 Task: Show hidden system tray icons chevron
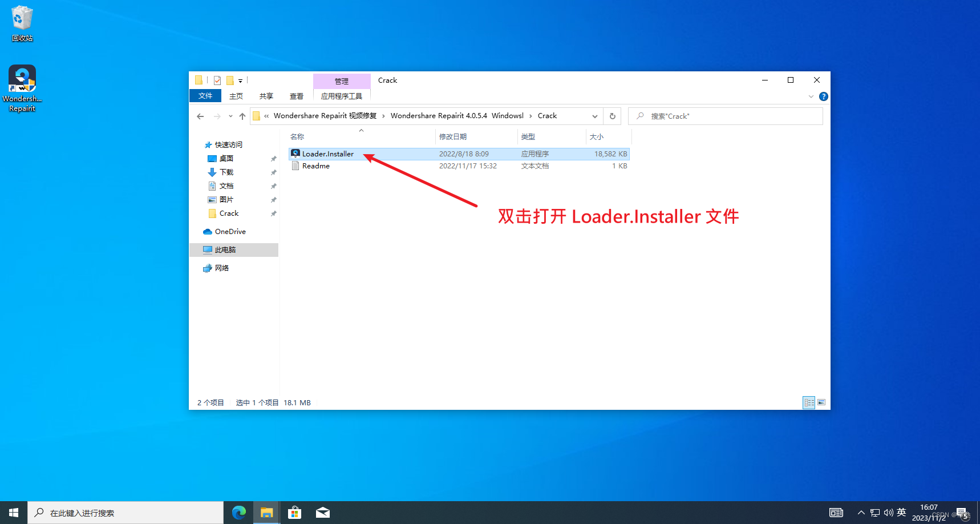pyautogui.click(x=861, y=513)
